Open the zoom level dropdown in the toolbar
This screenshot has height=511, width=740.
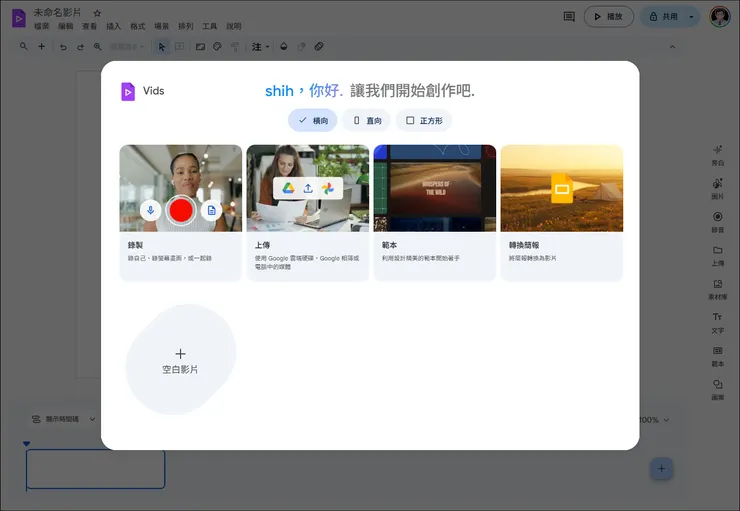(x=126, y=47)
